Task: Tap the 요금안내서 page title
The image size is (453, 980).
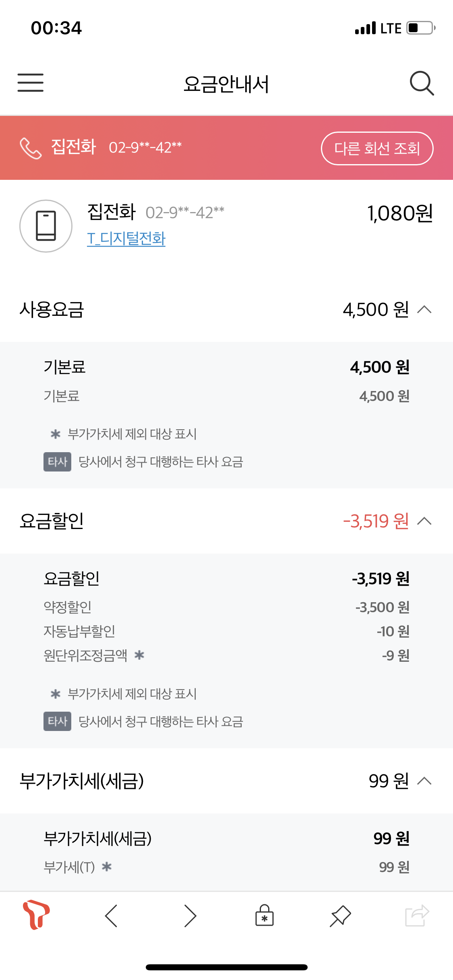Action: coord(226,84)
